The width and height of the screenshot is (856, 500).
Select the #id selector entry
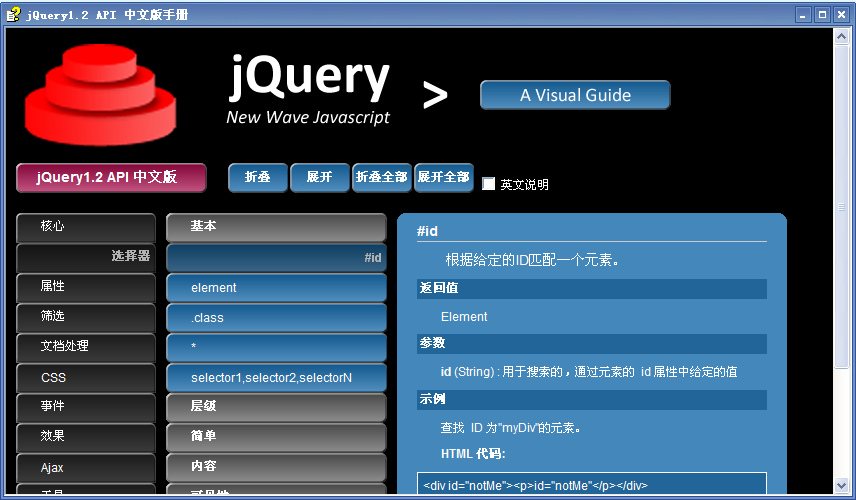tap(276, 257)
